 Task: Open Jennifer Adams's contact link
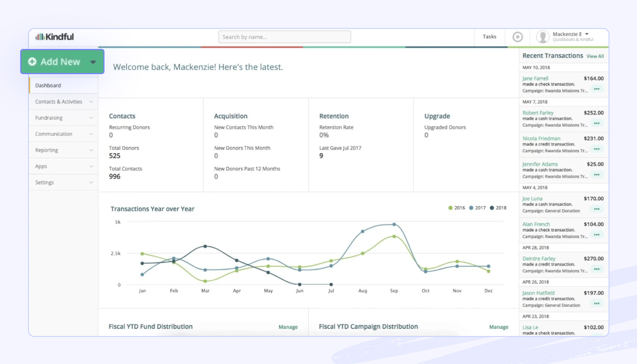[540, 164]
